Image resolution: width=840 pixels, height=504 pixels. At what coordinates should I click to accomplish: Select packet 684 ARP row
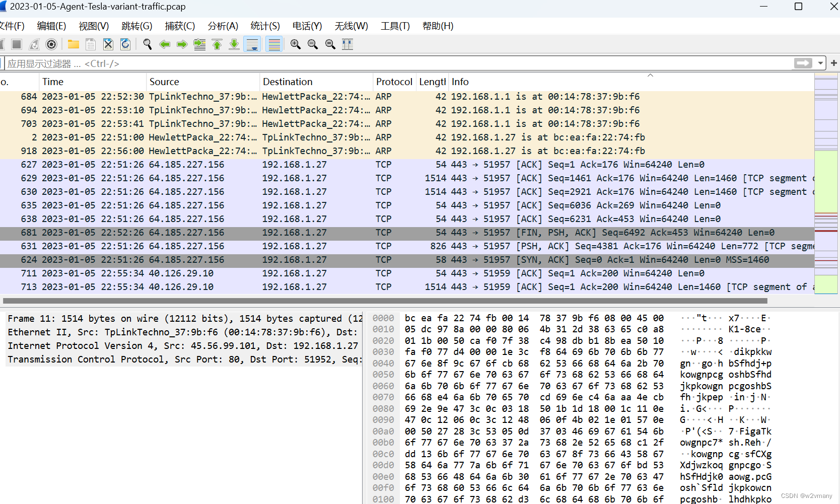point(407,96)
